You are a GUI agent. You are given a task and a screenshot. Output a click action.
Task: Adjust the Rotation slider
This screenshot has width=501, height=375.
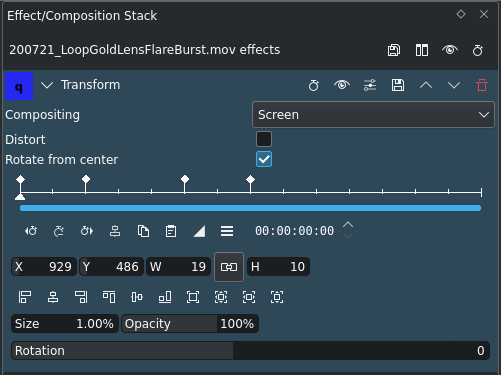click(x=250, y=351)
